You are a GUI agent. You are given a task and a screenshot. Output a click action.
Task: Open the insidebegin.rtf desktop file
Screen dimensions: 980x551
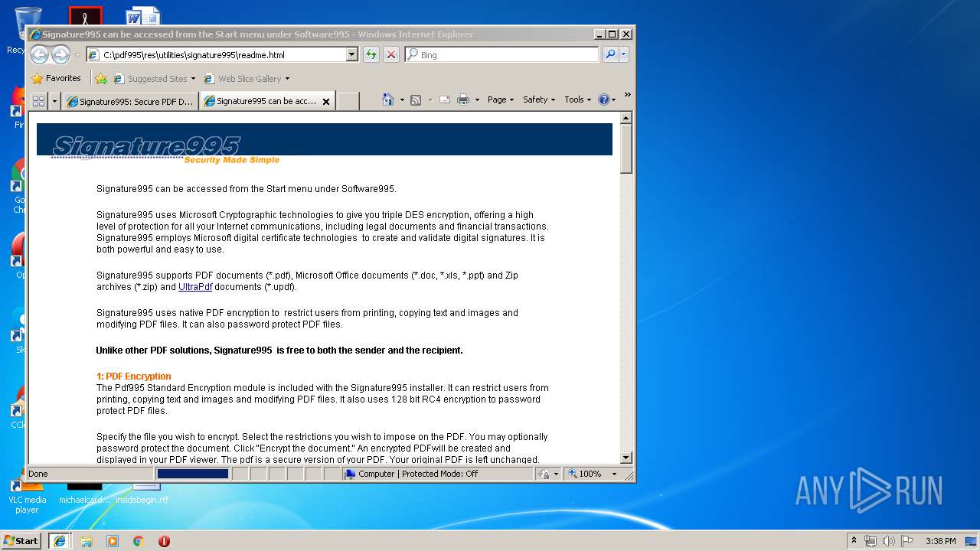pyautogui.click(x=142, y=494)
